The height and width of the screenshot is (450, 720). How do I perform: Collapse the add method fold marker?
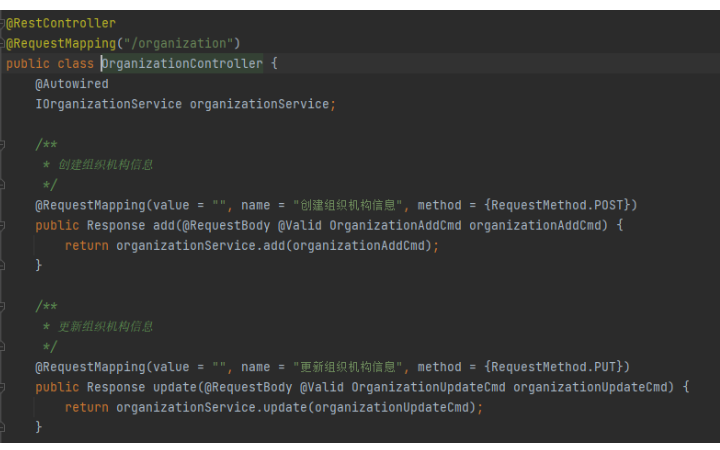3,225
